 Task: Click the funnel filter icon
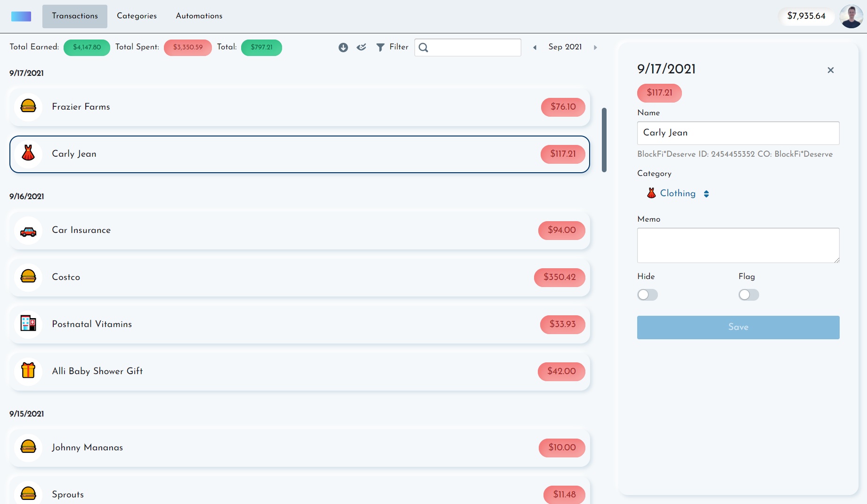(x=381, y=48)
